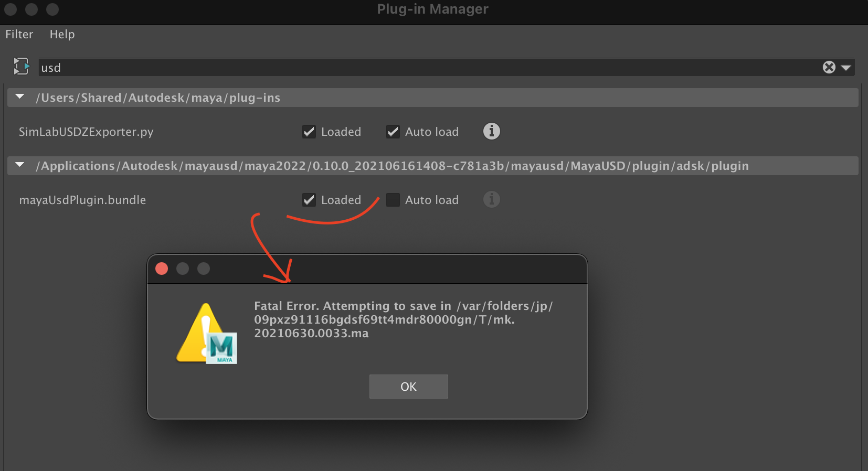Click OK in the Fatal Error dialog

[x=408, y=387]
